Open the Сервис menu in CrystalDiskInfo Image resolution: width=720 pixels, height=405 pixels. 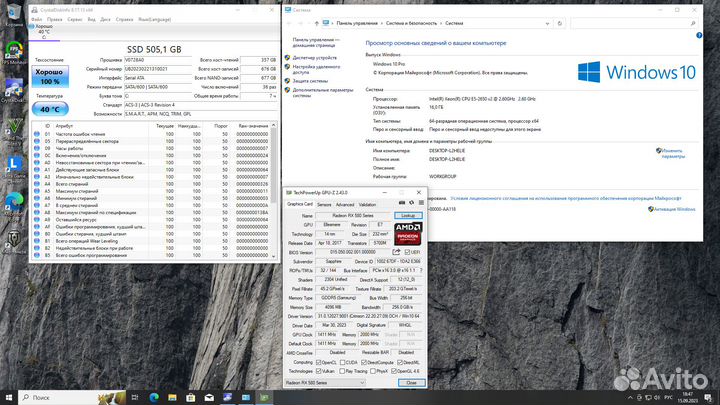tap(75, 19)
